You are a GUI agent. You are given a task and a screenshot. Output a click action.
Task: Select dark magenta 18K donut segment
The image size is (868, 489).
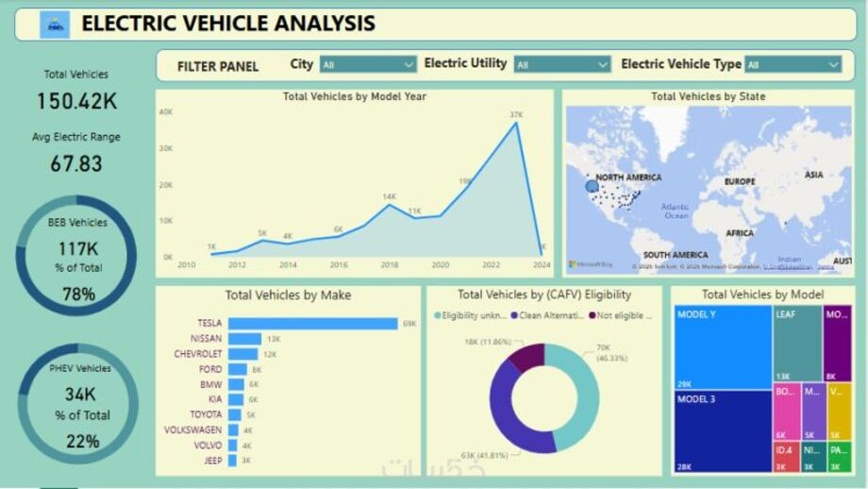click(x=529, y=355)
